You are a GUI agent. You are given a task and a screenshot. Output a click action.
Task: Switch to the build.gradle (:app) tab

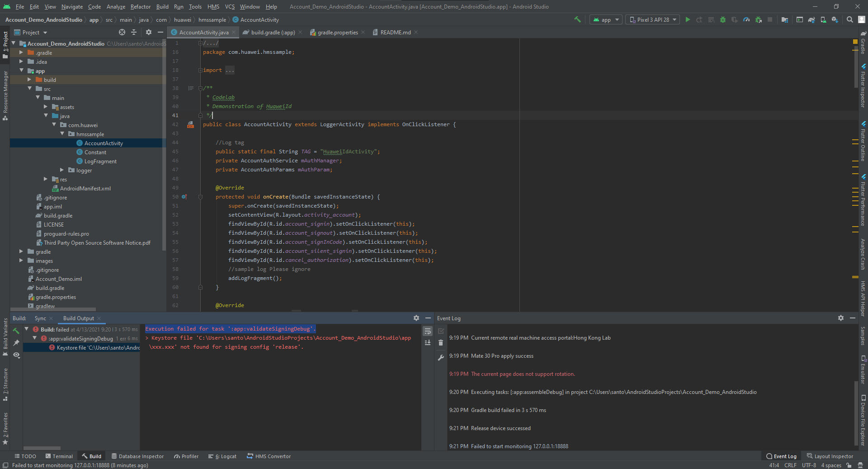273,33
